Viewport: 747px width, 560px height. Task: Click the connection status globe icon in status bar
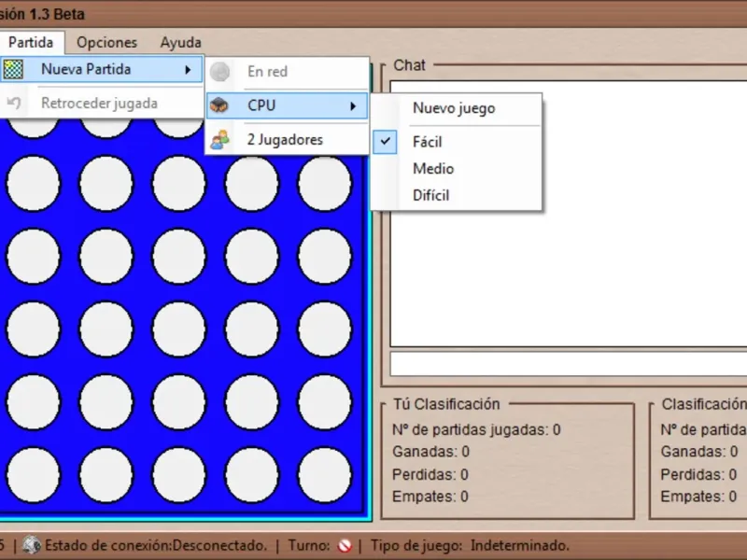[32, 545]
